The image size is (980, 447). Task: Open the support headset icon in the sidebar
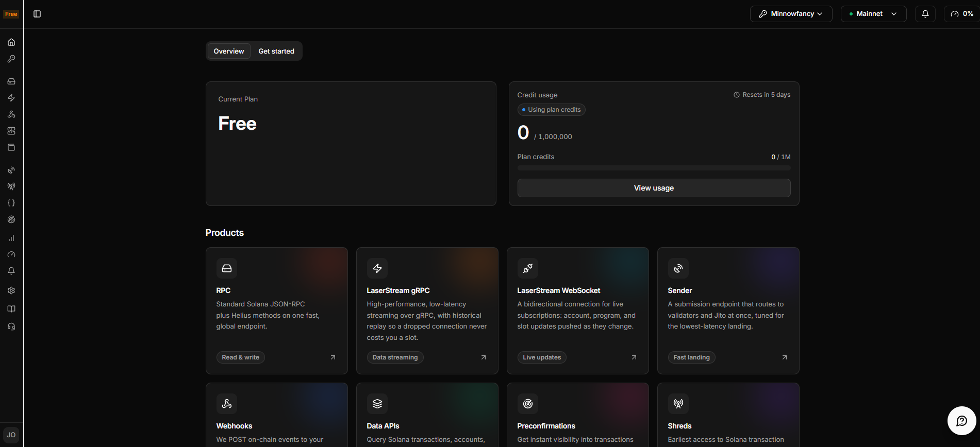(x=11, y=326)
